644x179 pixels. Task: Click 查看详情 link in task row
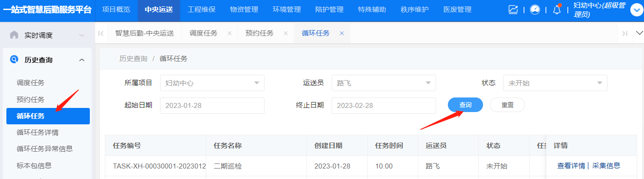point(571,166)
